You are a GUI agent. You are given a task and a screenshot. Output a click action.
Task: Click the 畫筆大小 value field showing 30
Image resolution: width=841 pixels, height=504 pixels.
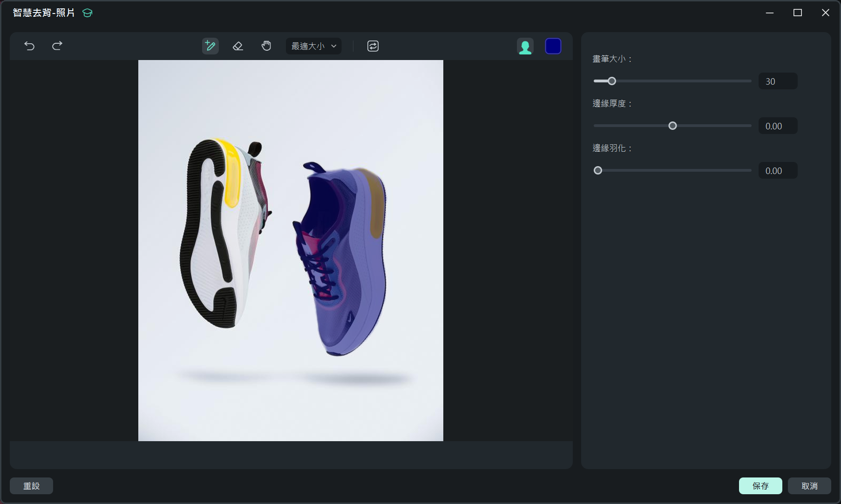point(778,81)
